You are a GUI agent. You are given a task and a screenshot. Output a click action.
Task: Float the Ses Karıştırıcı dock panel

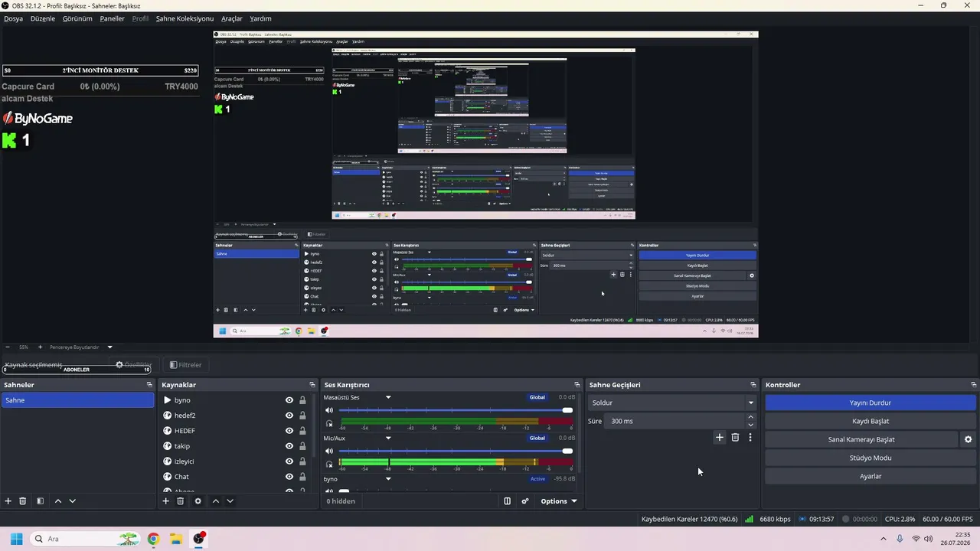[x=577, y=385]
